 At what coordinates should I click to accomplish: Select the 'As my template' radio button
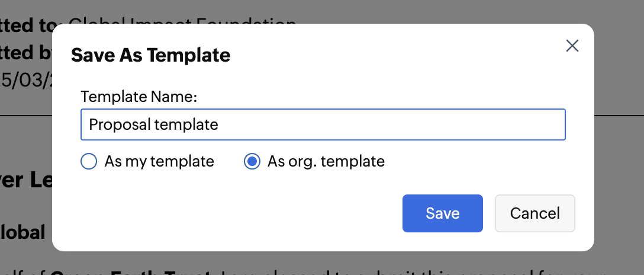tap(88, 161)
